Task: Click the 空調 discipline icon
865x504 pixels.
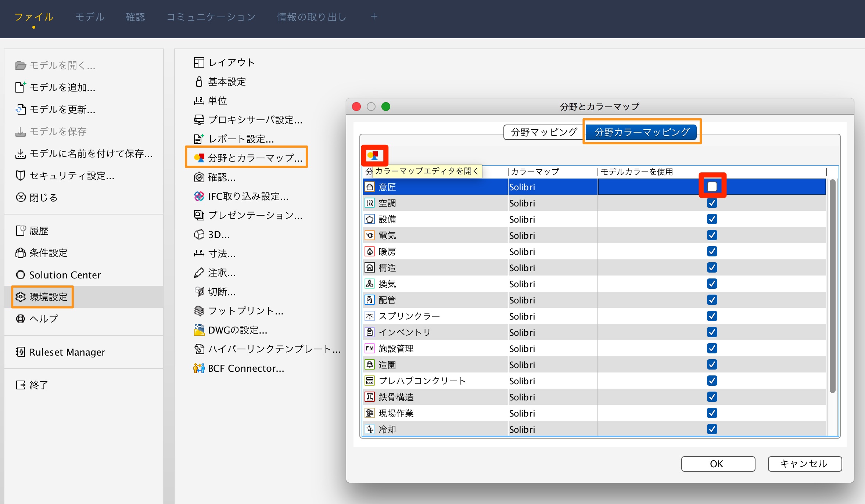Action: 369,203
